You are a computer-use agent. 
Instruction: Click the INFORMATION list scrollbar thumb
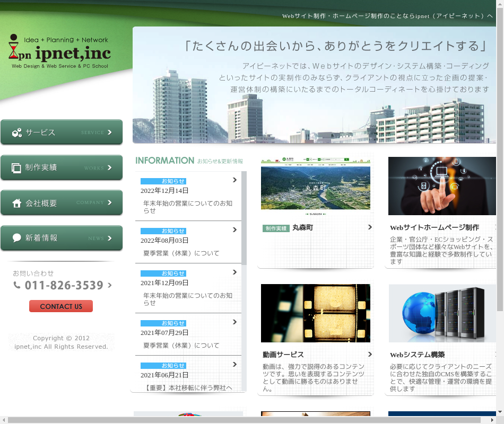244,217
